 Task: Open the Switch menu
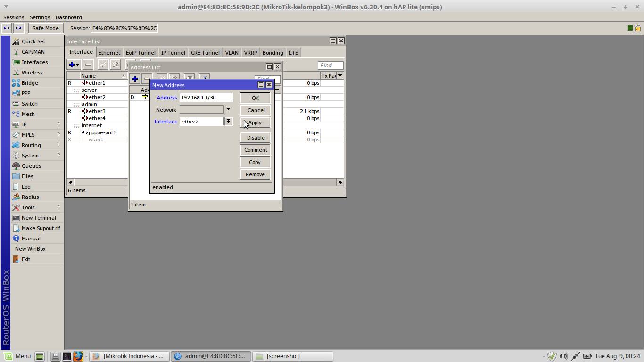[x=29, y=104]
